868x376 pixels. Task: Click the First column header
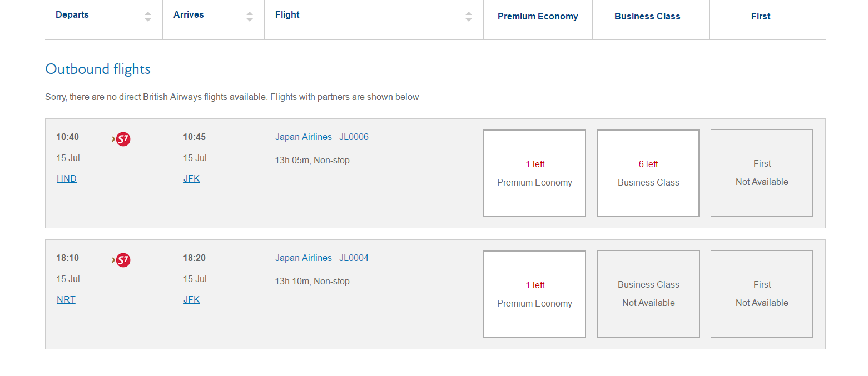(761, 17)
